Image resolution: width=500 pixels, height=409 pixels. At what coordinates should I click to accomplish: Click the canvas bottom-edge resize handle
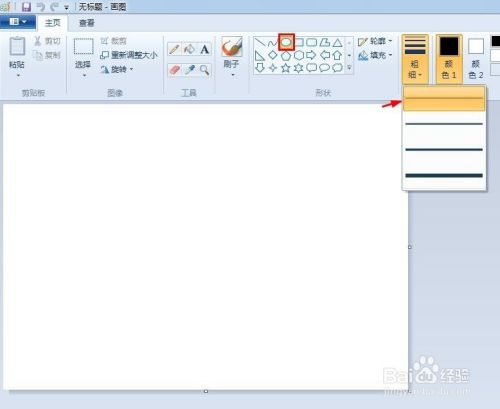[x=206, y=391]
